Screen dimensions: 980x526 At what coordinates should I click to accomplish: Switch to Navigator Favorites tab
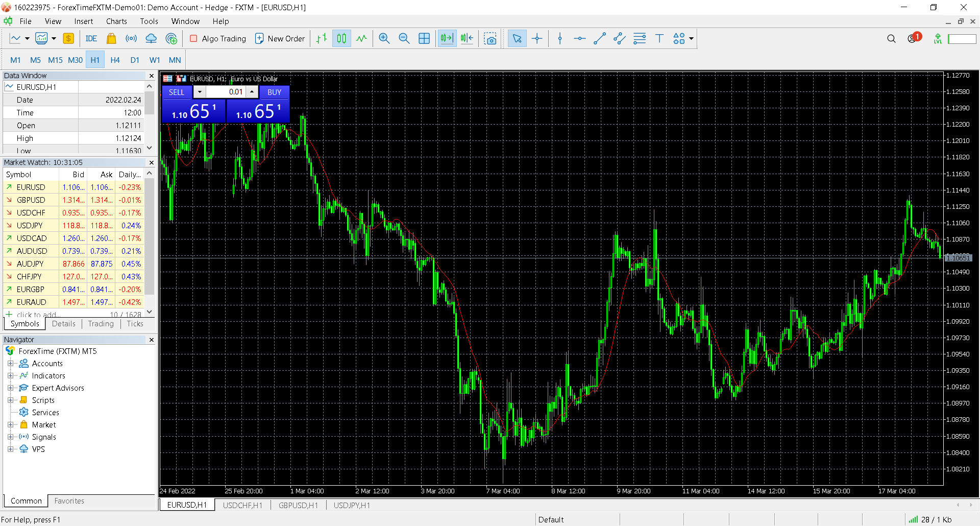coord(69,501)
